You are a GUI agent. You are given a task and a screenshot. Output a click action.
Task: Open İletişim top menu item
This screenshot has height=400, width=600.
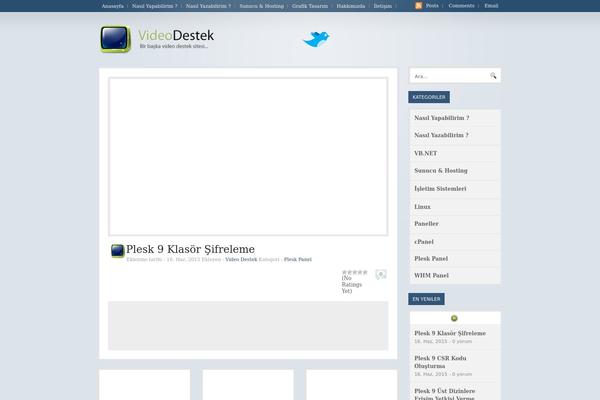pyautogui.click(x=383, y=6)
